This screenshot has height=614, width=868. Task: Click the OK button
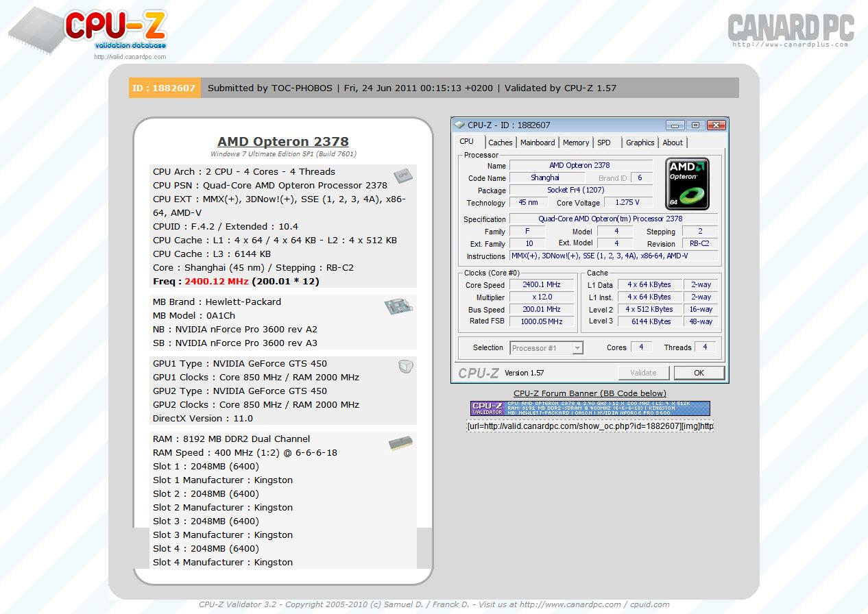point(699,373)
